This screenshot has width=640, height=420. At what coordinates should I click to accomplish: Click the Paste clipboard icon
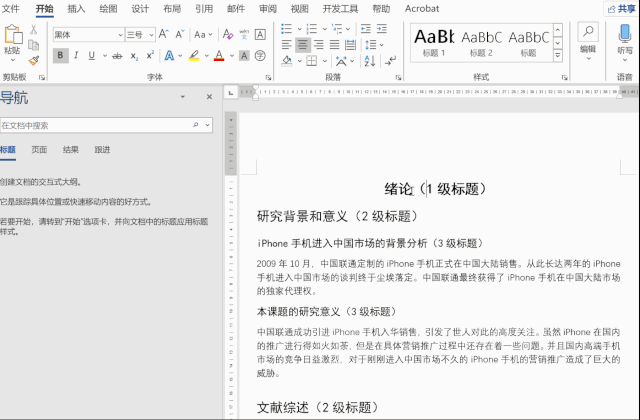pyautogui.click(x=13, y=35)
